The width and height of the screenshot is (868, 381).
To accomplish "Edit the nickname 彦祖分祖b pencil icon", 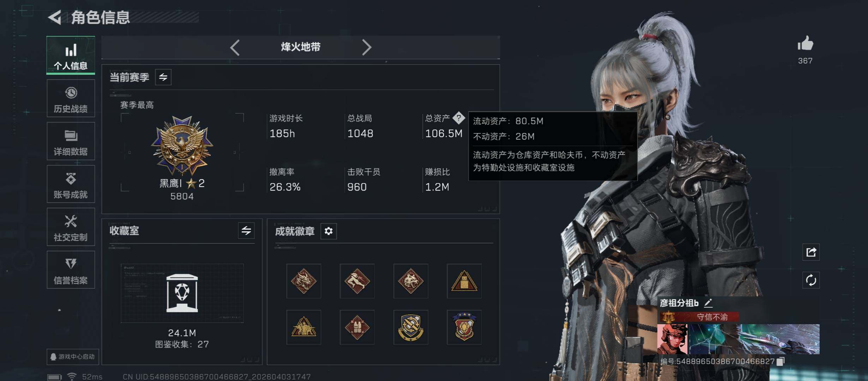I will click(x=708, y=303).
